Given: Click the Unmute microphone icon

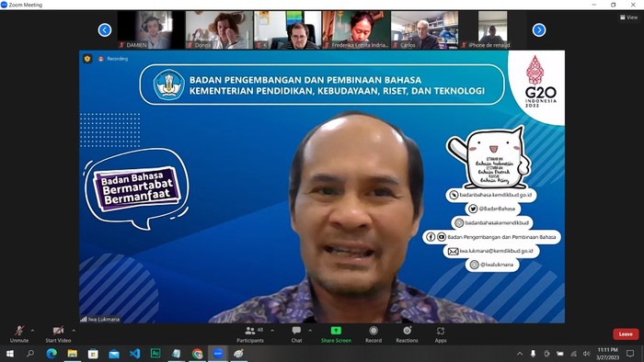Looking at the screenshot, I should point(19,331).
